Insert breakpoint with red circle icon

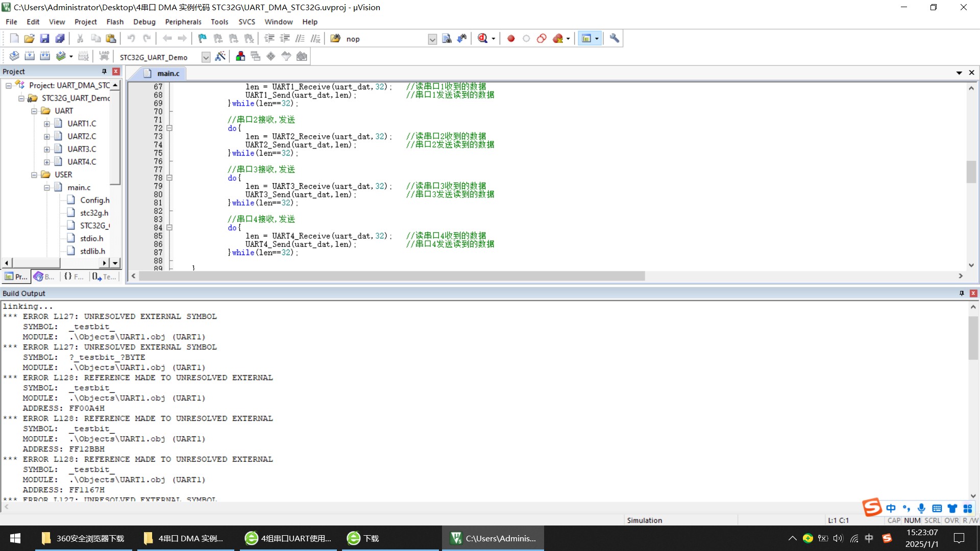click(x=510, y=38)
